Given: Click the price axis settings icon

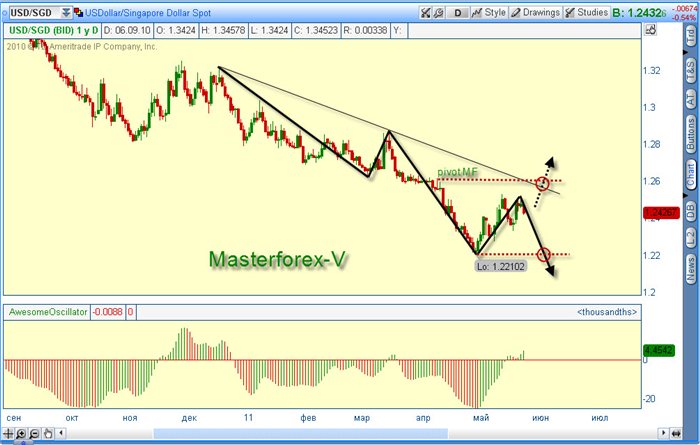Looking at the screenshot, I should 651,30.
